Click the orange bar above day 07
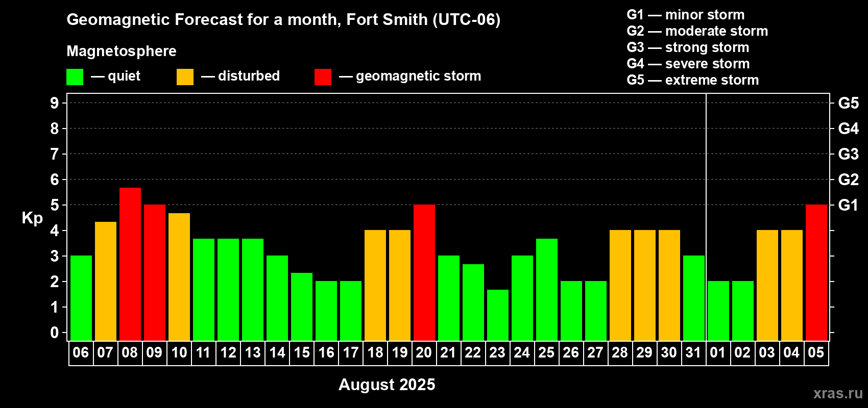 coord(106,282)
